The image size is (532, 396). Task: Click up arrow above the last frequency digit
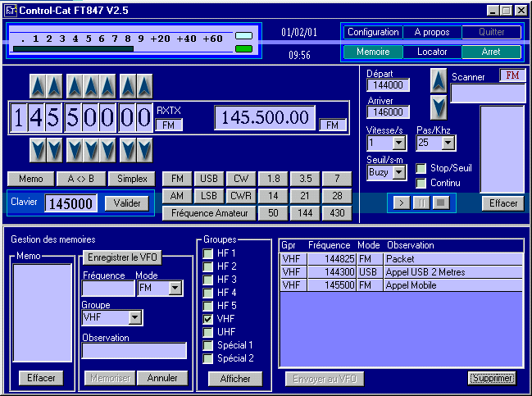[144, 86]
